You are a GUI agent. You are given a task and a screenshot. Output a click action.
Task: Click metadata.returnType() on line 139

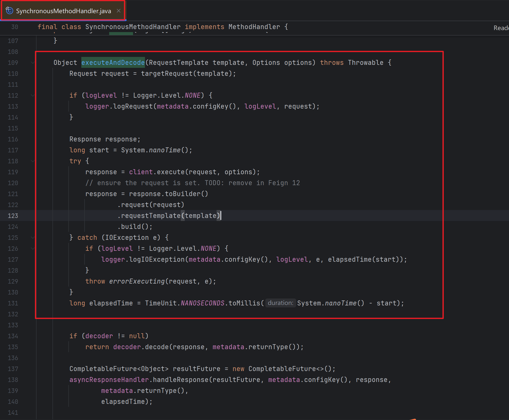coord(143,391)
